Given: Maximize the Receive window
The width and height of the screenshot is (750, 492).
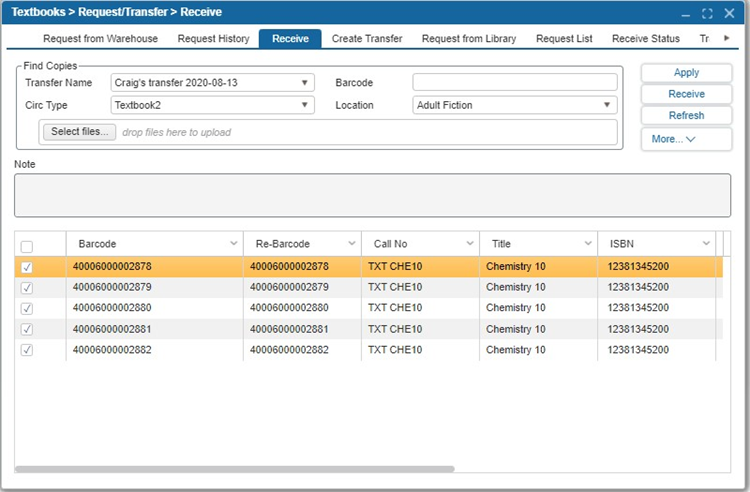Looking at the screenshot, I should click(707, 14).
